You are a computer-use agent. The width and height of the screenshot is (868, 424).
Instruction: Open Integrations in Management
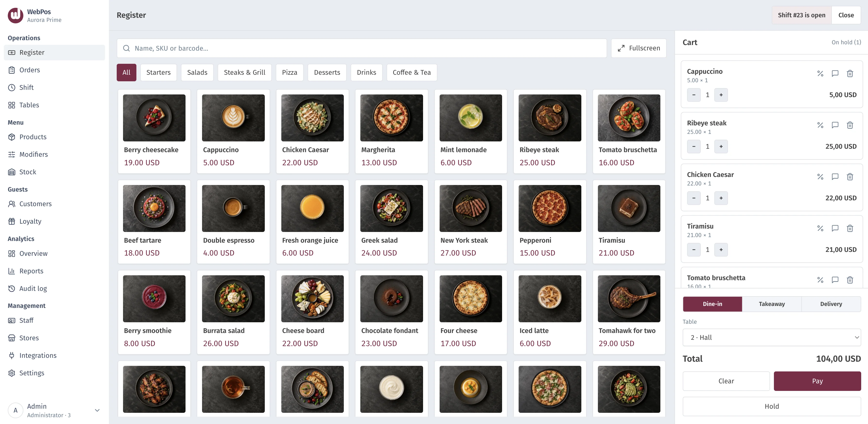[54, 356]
